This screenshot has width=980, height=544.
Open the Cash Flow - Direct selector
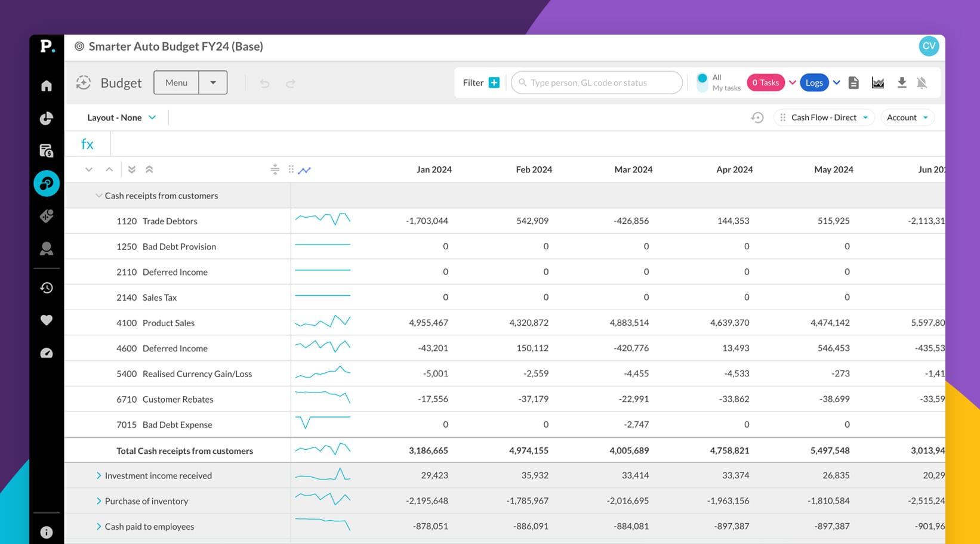pyautogui.click(x=824, y=117)
